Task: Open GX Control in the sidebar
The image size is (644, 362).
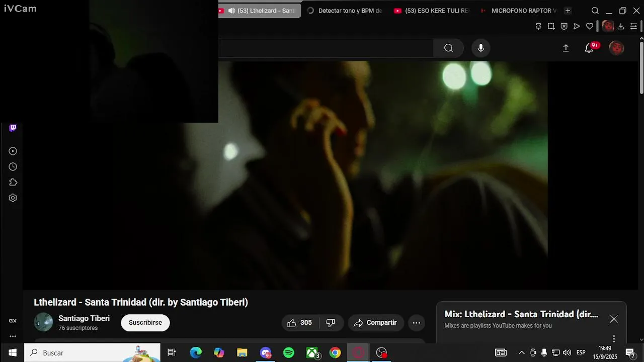Action: 13,321
